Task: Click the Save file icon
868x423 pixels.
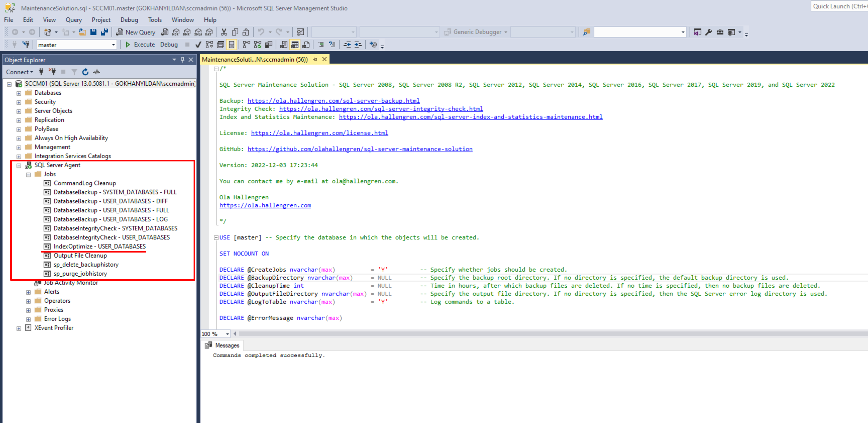Action: 93,32
